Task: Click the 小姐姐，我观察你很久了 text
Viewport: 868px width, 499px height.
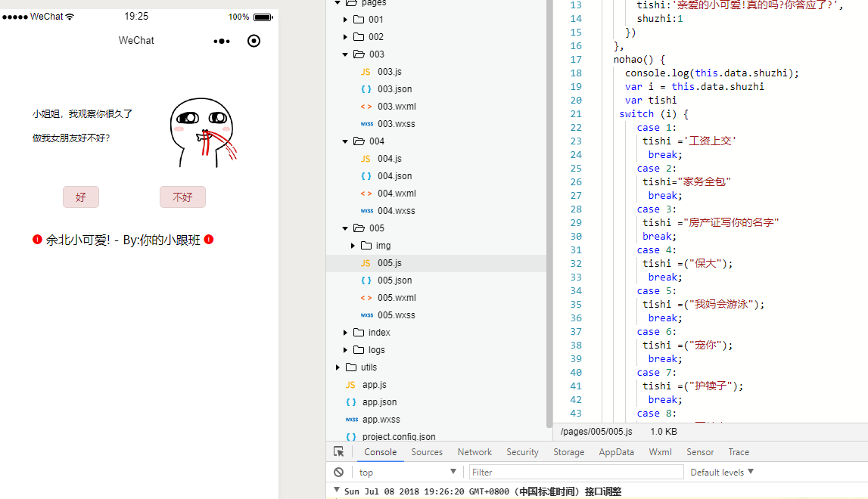Action: coord(82,114)
